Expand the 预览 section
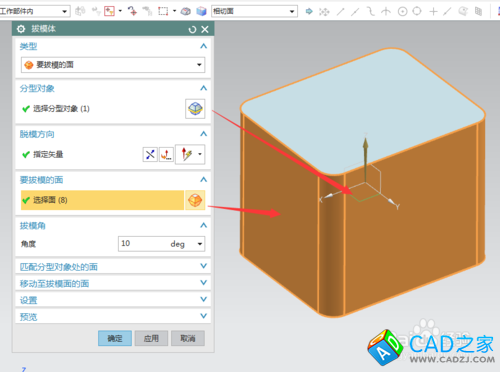The width and height of the screenshot is (500, 372). pos(113,316)
